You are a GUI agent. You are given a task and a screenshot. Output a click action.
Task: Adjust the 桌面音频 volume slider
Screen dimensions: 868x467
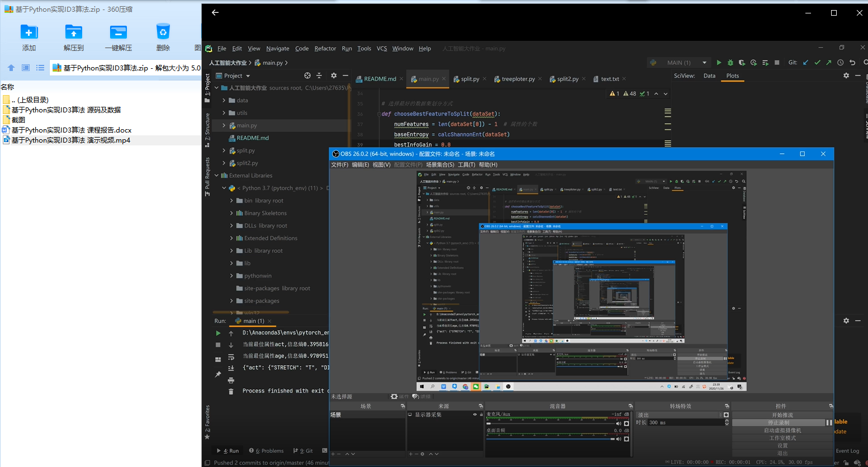551,439
